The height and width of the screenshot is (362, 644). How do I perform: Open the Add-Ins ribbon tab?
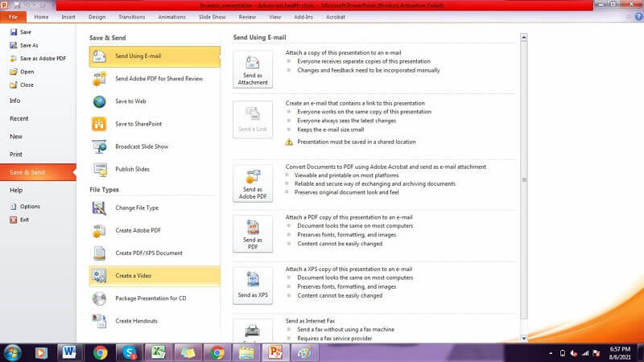click(303, 17)
